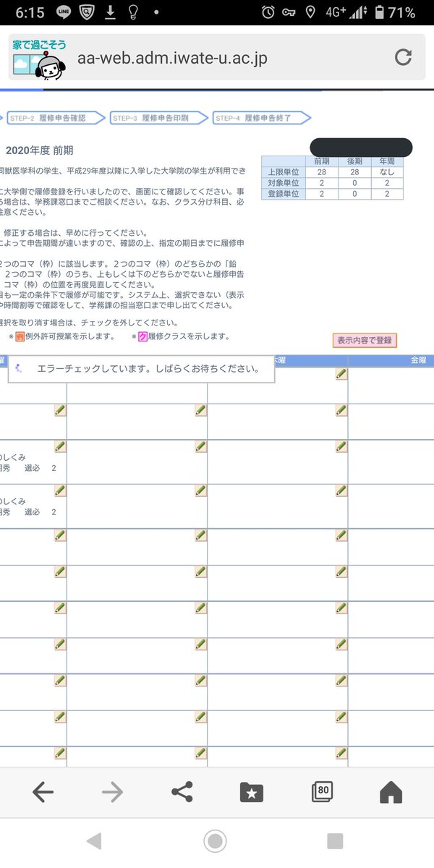Click the エラーチェックしています message box

pyautogui.click(x=142, y=368)
